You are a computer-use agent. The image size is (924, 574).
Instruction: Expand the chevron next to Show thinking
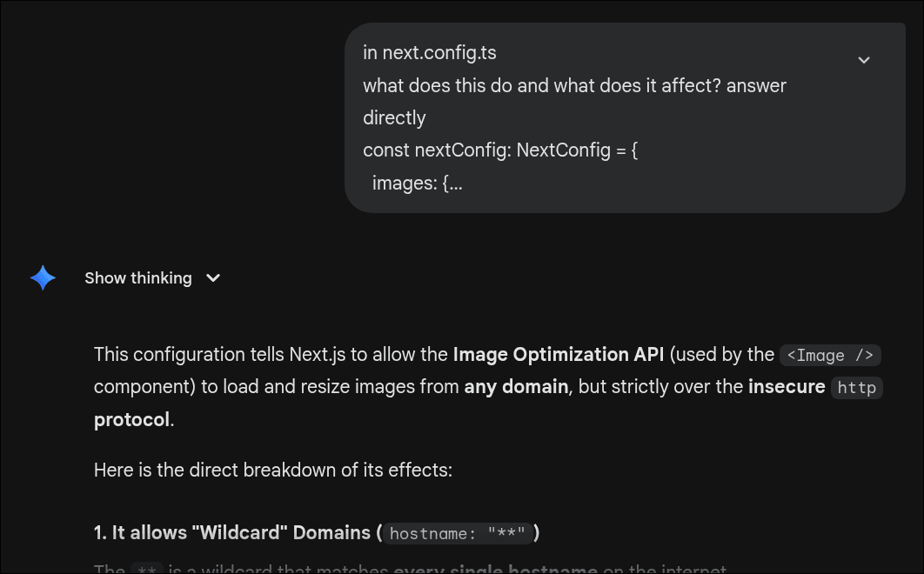point(213,278)
